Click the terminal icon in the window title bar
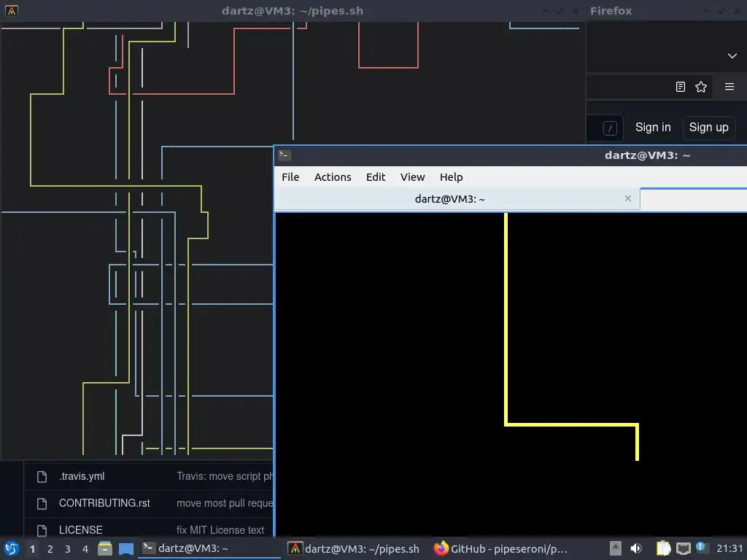The image size is (747, 560). pos(285,155)
